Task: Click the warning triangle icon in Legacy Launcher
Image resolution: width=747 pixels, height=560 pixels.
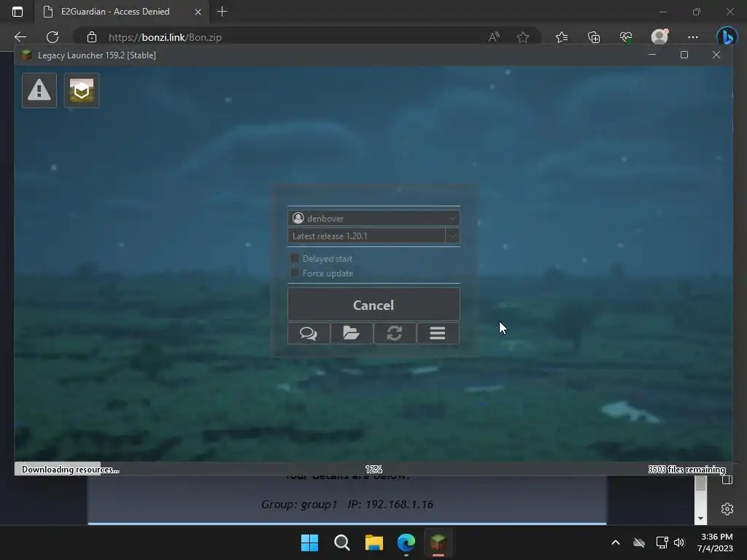Action: click(39, 90)
